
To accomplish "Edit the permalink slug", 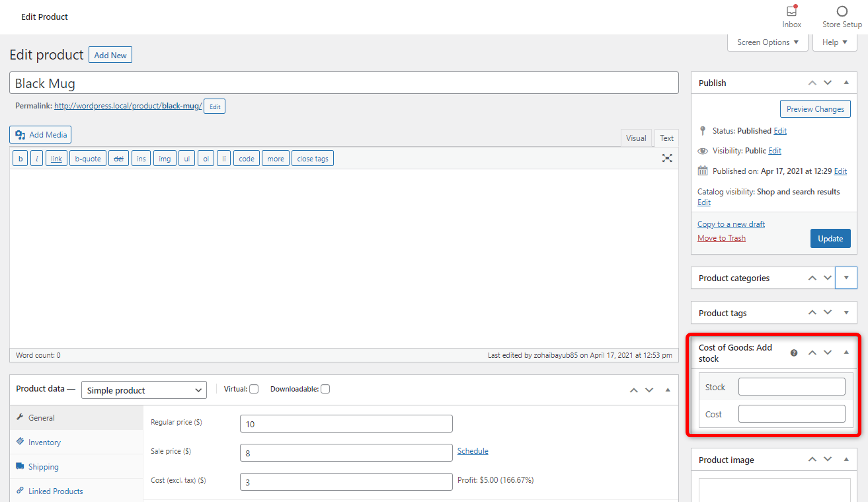I will (215, 106).
